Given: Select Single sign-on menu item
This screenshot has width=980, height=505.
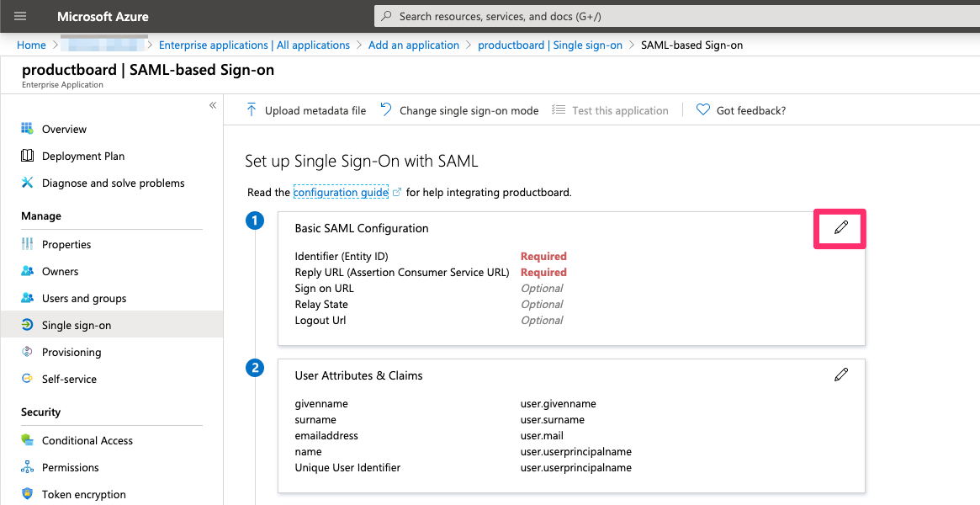Looking at the screenshot, I should click(x=77, y=325).
